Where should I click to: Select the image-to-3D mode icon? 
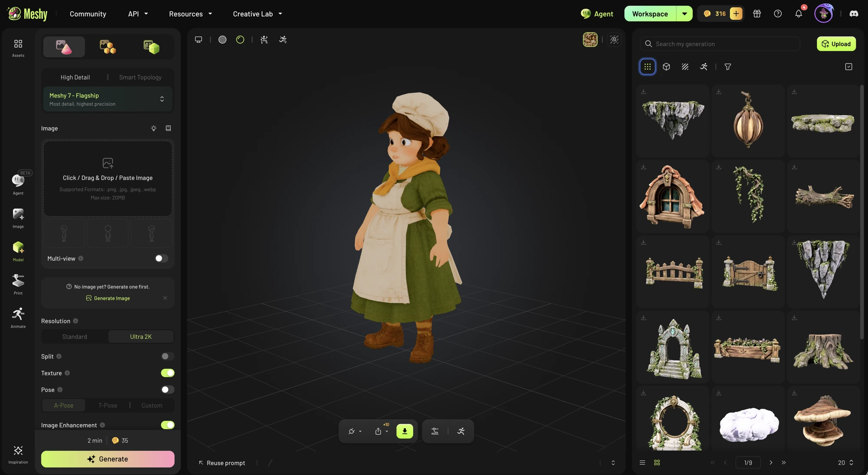tap(64, 47)
